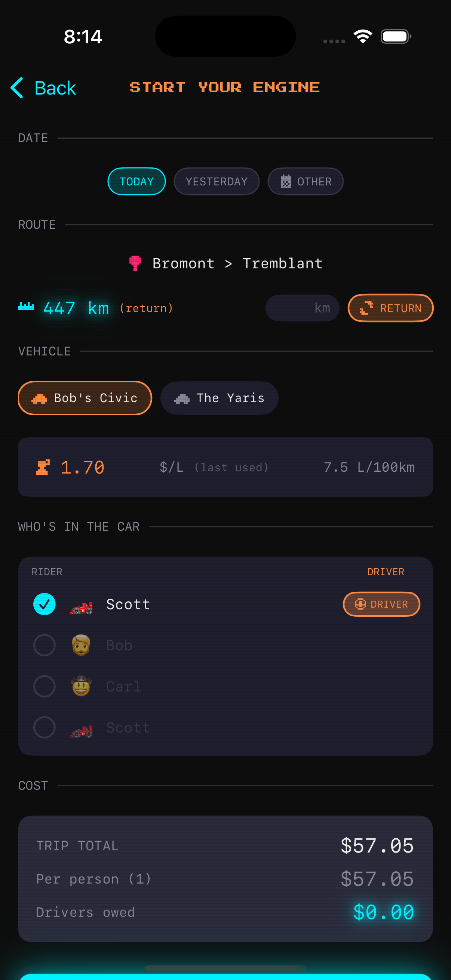Screen dimensions: 451x980
Task: Click the pink pin icon beside Bromont route
Action: (135, 263)
